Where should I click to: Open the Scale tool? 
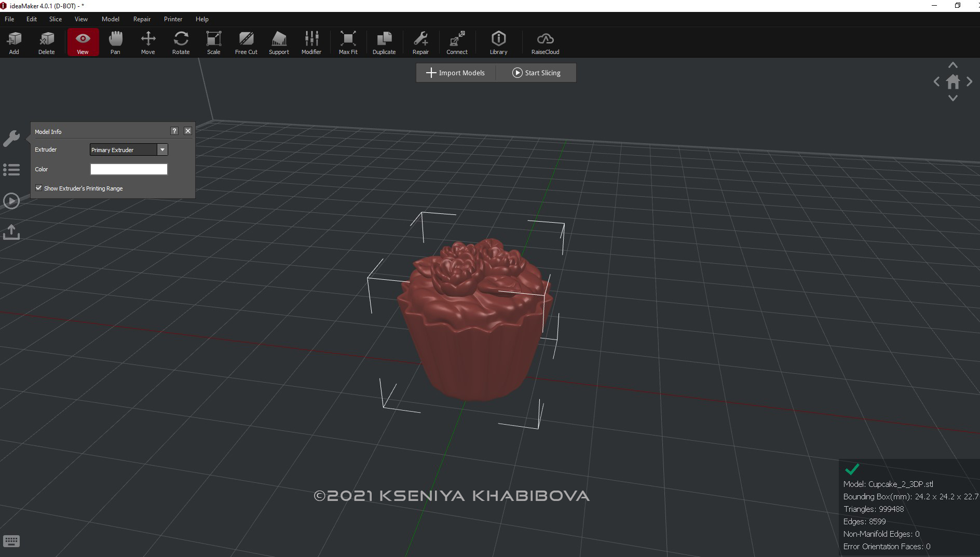213,42
